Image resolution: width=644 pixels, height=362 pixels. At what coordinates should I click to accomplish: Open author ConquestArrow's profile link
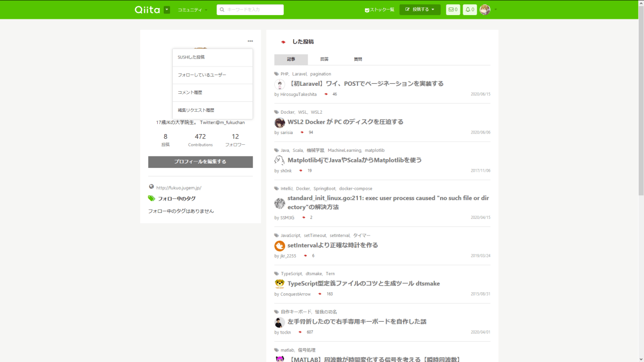[x=295, y=294]
